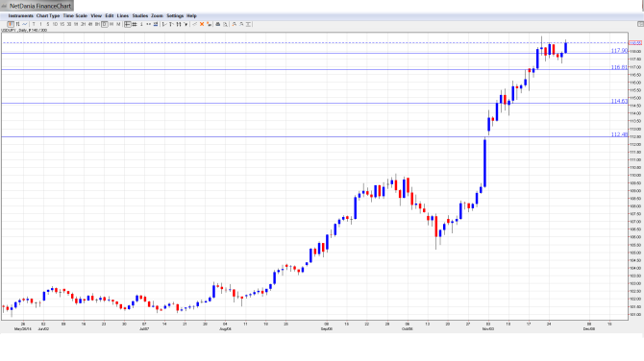Open the View menu
644x361 pixels.
pyautogui.click(x=96, y=15)
